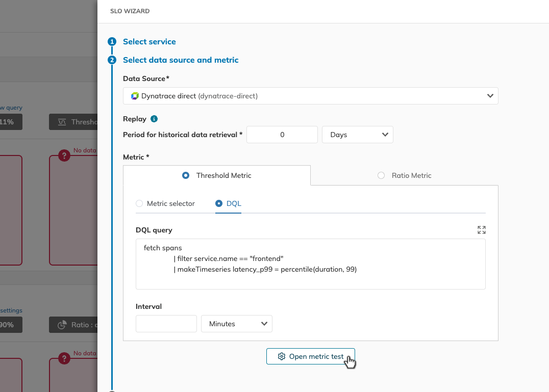Click the ratio pie icon in the background badge

point(62,325)
